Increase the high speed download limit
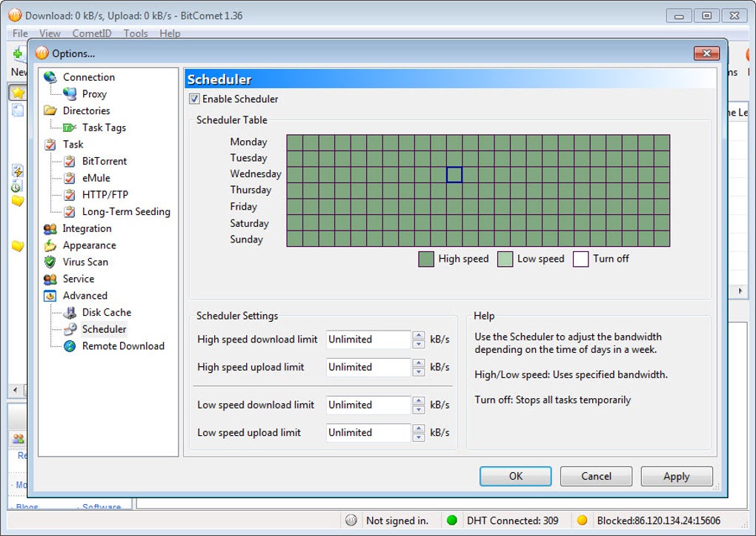The image size is (756, 536). click(419, 335)
